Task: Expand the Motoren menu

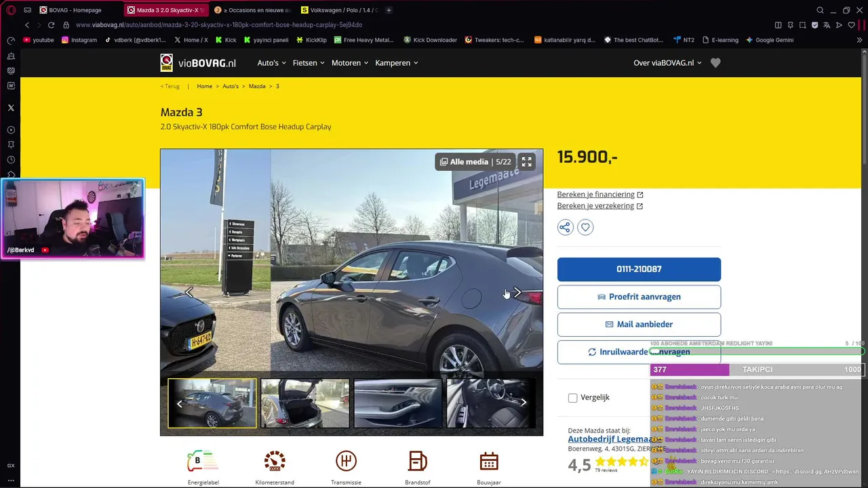Action: click(349, 63)
